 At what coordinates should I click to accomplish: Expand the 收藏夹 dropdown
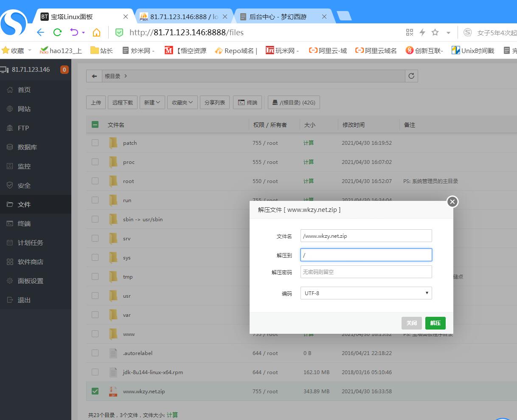point(182,102)
